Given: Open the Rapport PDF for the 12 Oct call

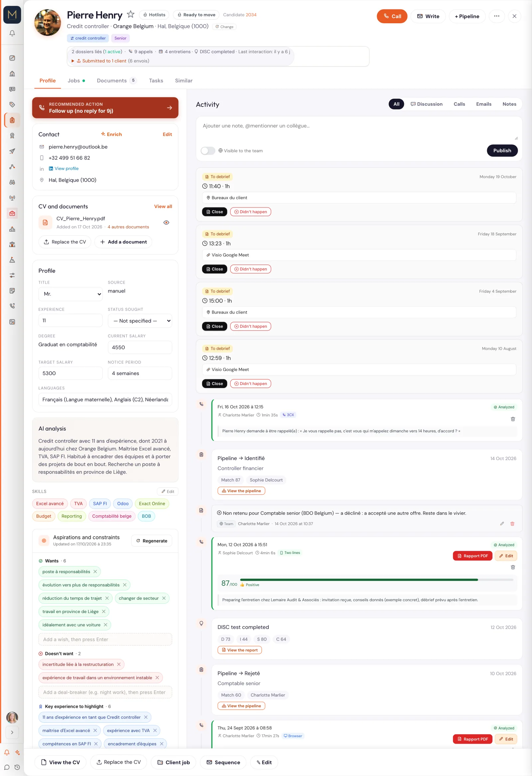Looking at the screenshot, I should pyautogui.click(x=472, y=556).
